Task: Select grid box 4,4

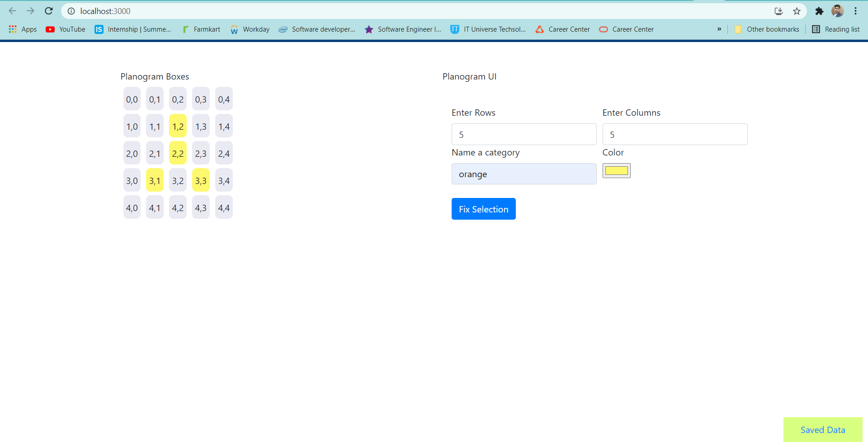Action: (x=224, y=207)
